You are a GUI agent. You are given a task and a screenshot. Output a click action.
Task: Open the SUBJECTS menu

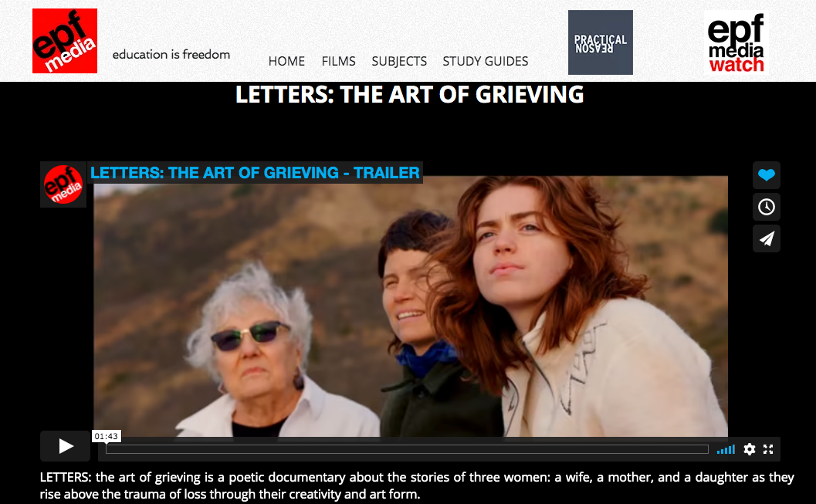(x=399, y=62)
